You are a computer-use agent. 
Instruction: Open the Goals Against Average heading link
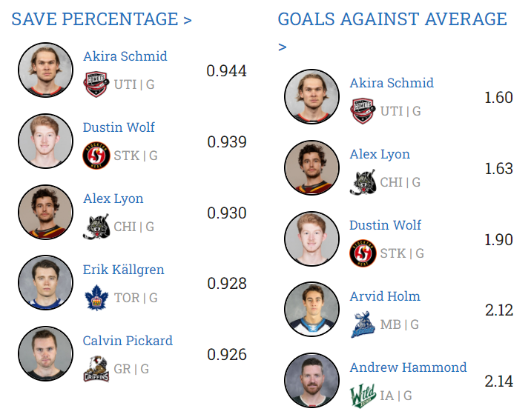pos(392,19)
